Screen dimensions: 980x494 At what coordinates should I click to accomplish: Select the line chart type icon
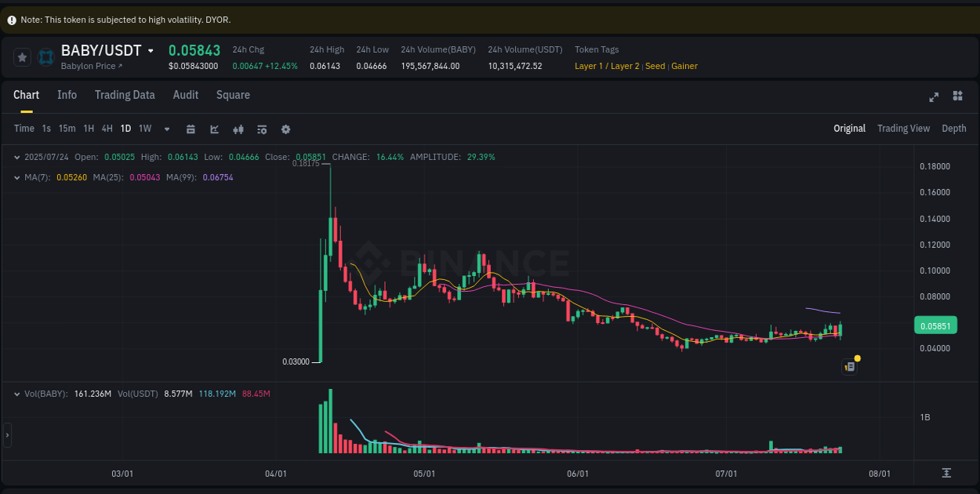(x=214, y=129)
